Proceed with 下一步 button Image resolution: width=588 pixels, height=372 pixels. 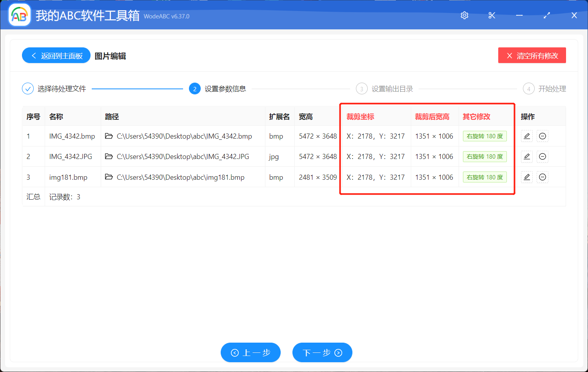(x=322, y=353)
